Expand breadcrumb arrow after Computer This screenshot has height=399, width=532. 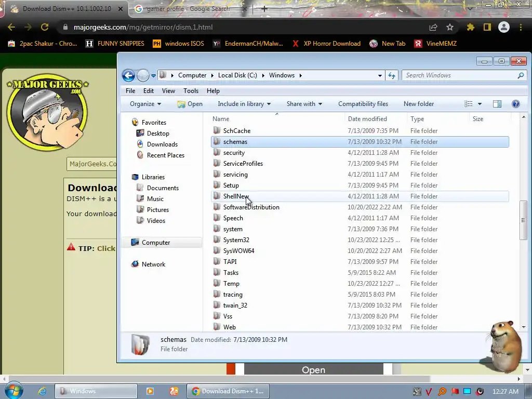coord(212,75)
